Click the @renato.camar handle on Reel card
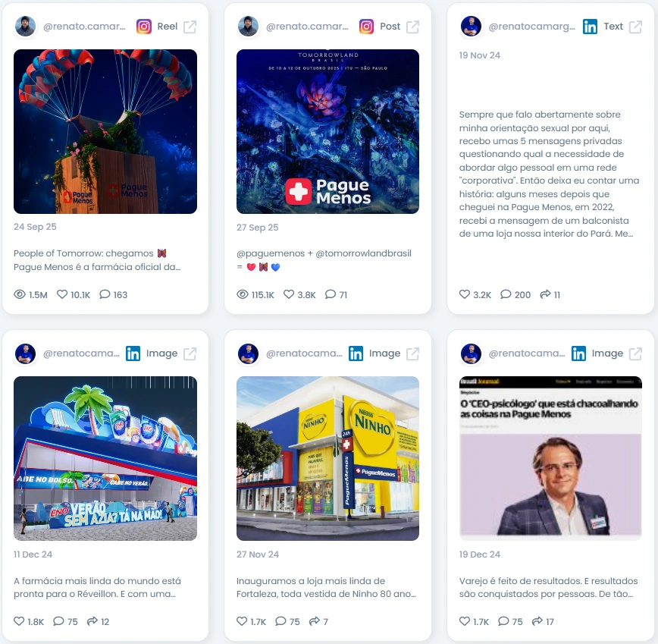 coord(84,27)
